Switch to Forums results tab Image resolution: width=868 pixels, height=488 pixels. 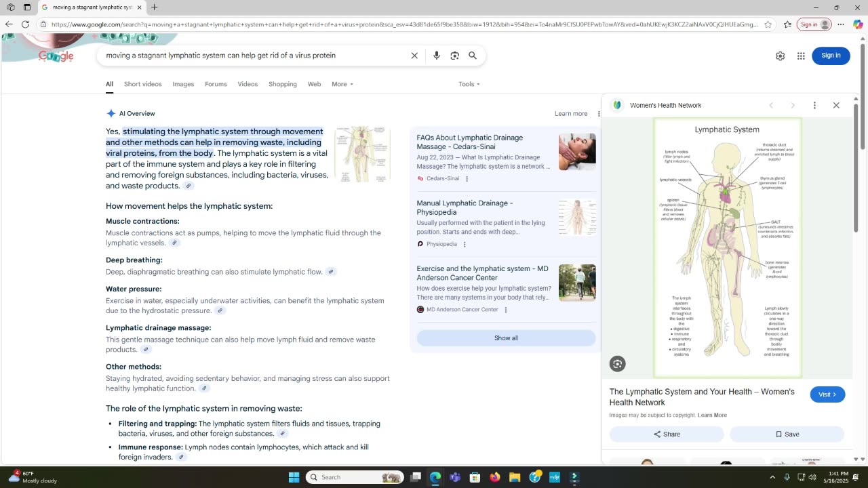point(216,84)
